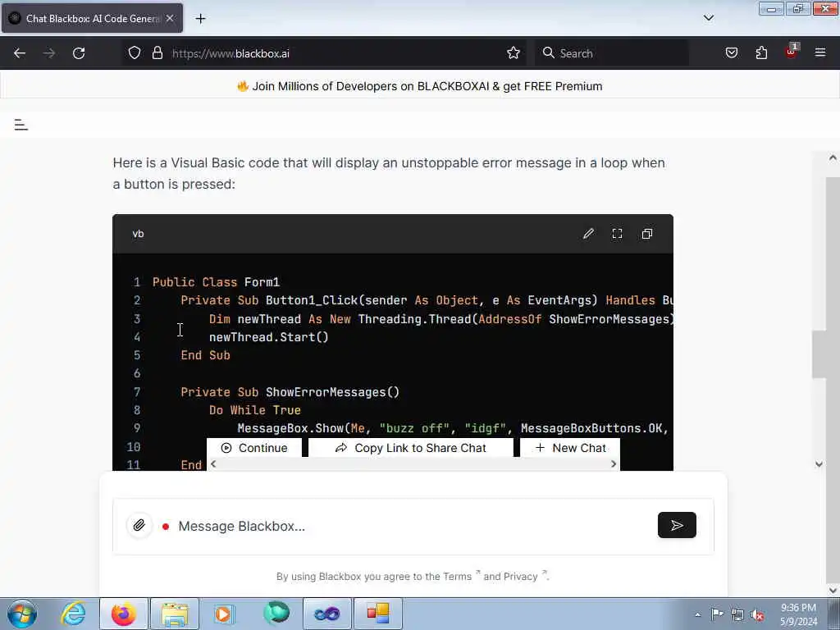
Task: Click Copy Link to Share Chat
Action: click(411, 448)
